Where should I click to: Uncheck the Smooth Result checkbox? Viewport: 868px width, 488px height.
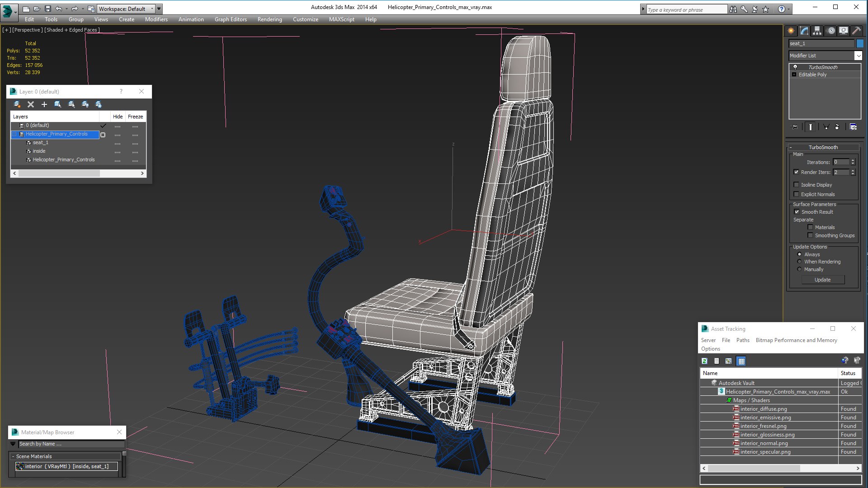(797, 212)
